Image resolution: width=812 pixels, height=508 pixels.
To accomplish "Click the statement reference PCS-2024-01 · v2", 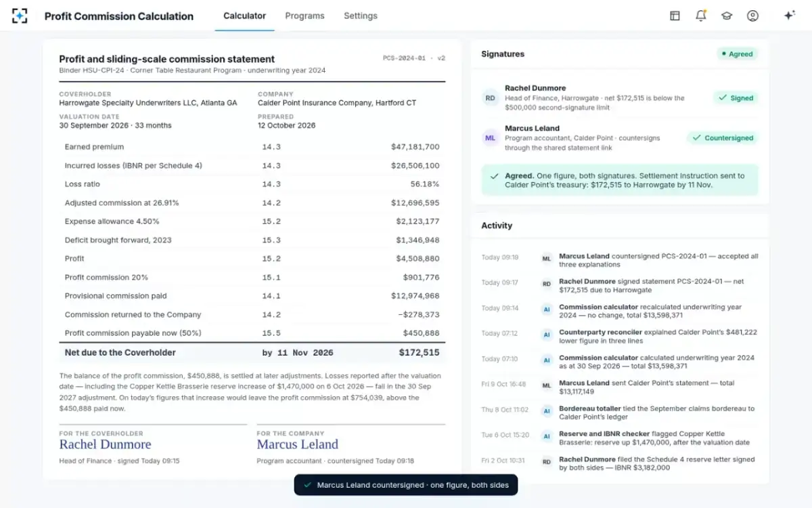I will [x=414, y=58].
